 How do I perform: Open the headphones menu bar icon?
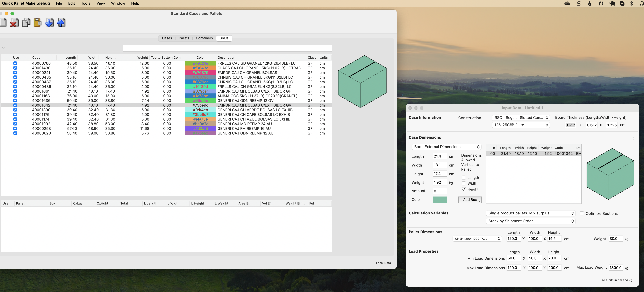[x=642, y=3]
